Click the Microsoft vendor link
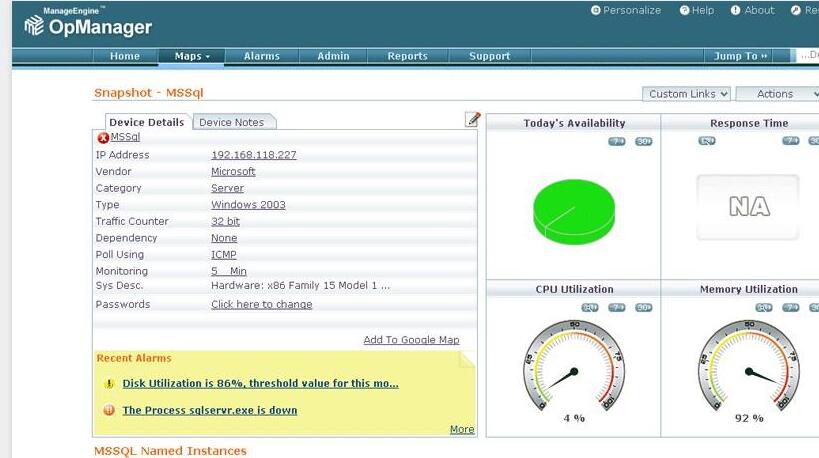 pyautogui.click(x=233, y=172)
